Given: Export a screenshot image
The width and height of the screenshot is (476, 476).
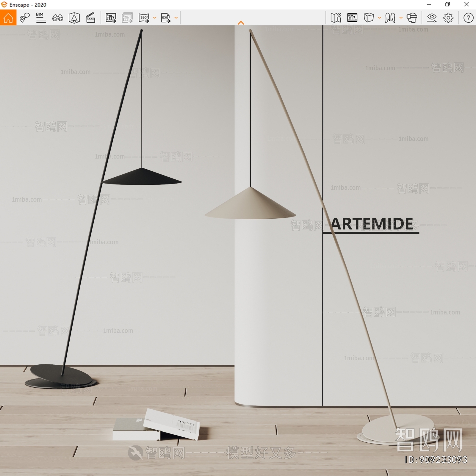Looking at the screenshot, I should (x=111, y=18).
